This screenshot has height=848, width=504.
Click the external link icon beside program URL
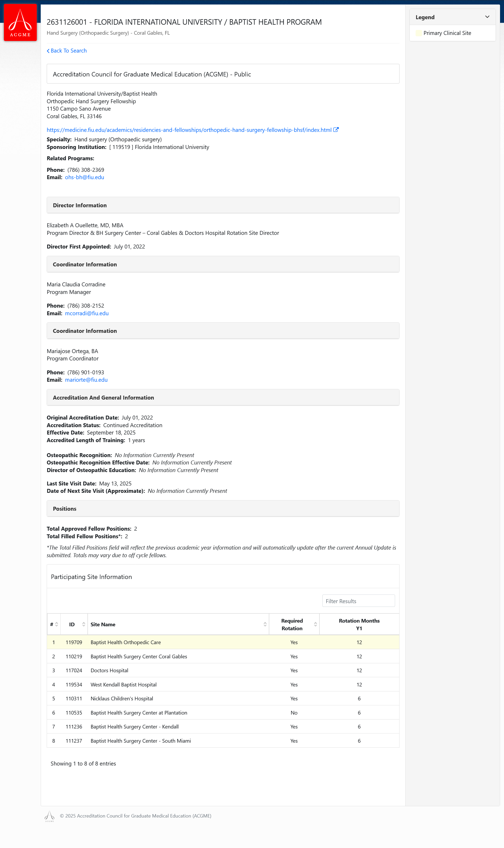point(335,130)
